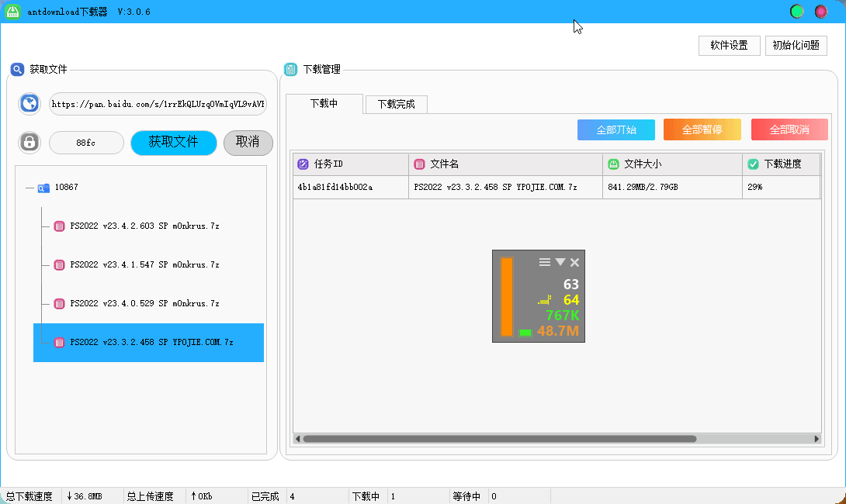
Task: Collapse the 10867 folder node
Action: 30,188
